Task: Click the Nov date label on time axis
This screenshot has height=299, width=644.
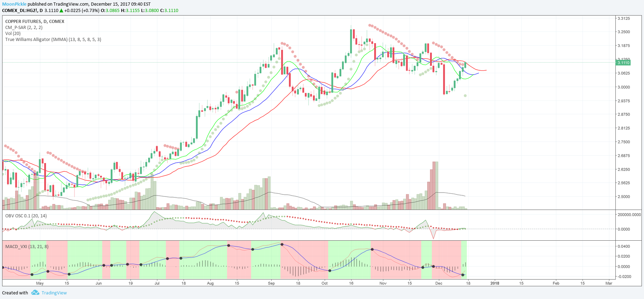Action: 383,283
